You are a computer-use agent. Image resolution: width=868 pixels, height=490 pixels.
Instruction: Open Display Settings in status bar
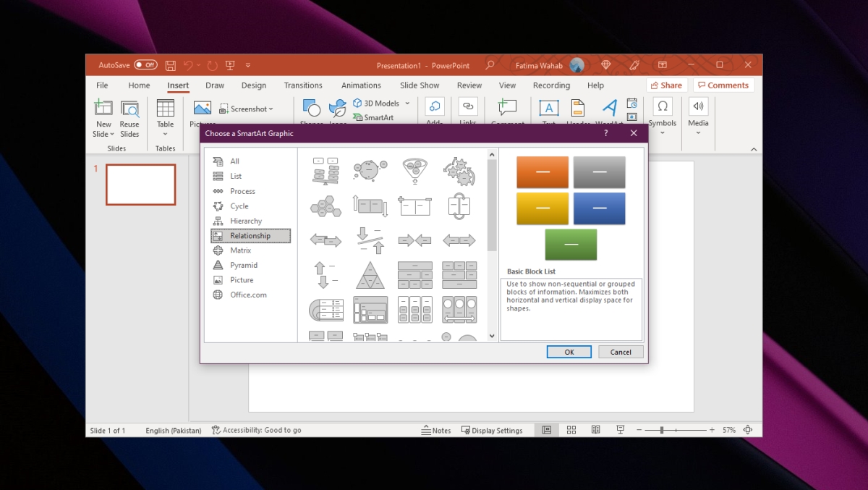pos(492,430)
